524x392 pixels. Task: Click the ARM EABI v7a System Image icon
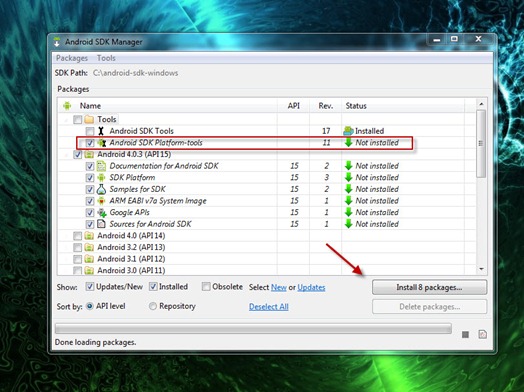click(101, 201)
